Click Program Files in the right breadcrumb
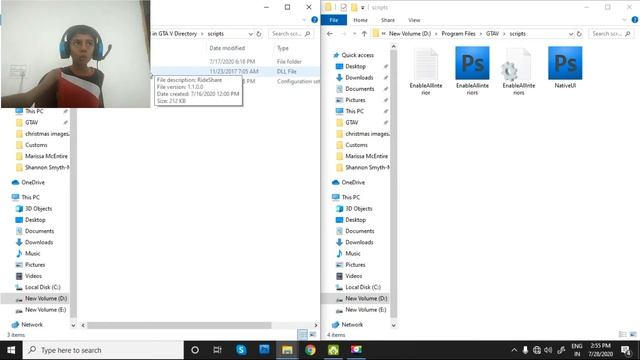Screen dimensions: 640x360 [x=458, y=34]
